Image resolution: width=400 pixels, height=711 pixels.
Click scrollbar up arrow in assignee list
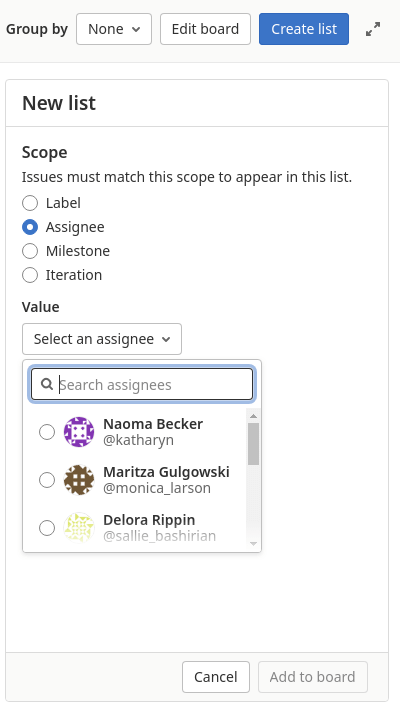(254, 415)
